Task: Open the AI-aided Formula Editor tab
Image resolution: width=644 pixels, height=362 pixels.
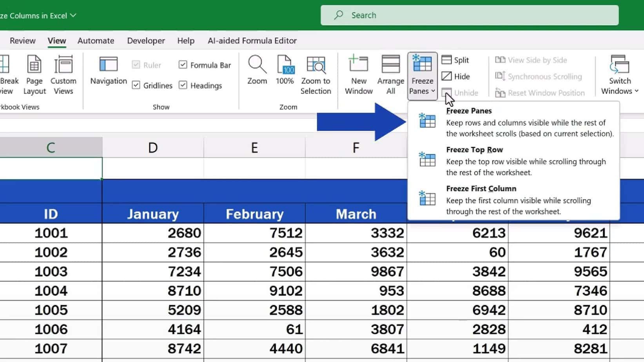Action: click(252, 40)
